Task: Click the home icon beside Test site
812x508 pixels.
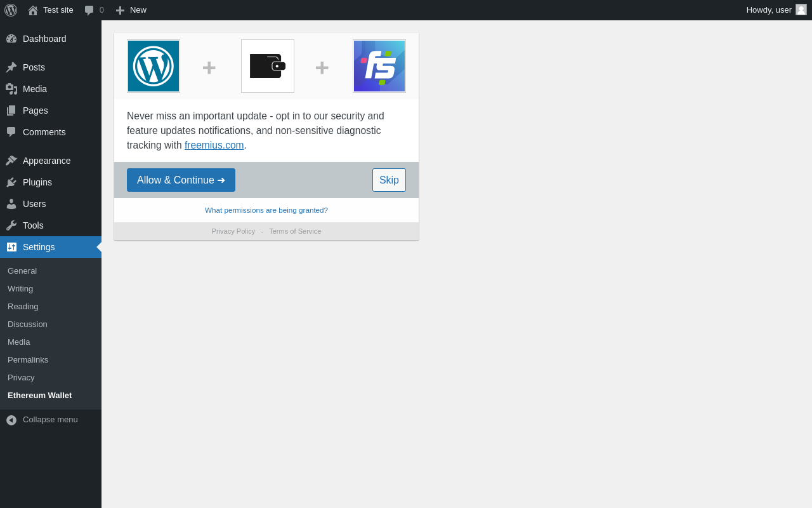Action: point(33,10)
